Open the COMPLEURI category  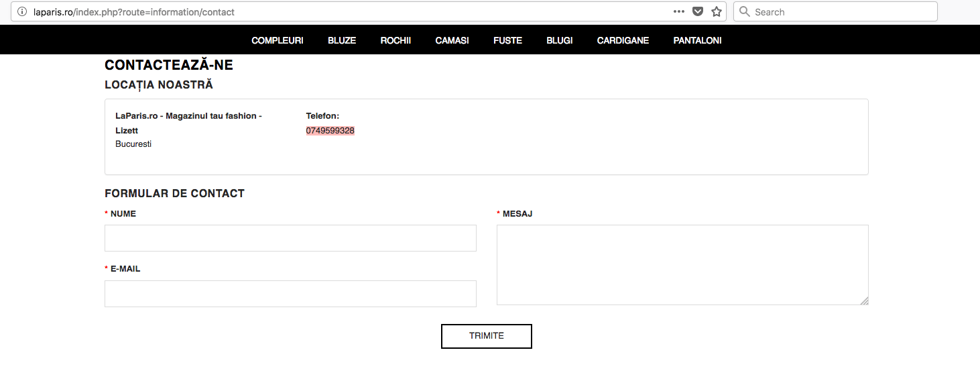coord(278,40)
